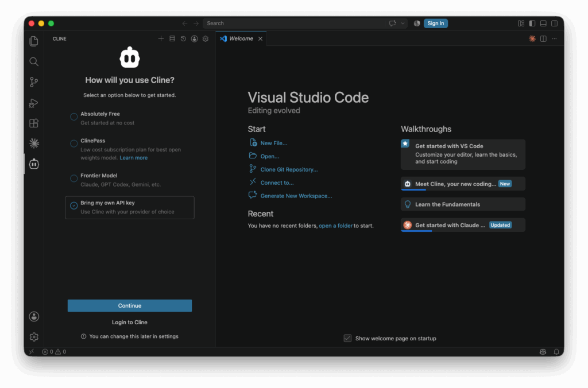The height and width of the screenshot is (388, 588).
Task: Select the Absolutely Free option
Action: point(130,118)
